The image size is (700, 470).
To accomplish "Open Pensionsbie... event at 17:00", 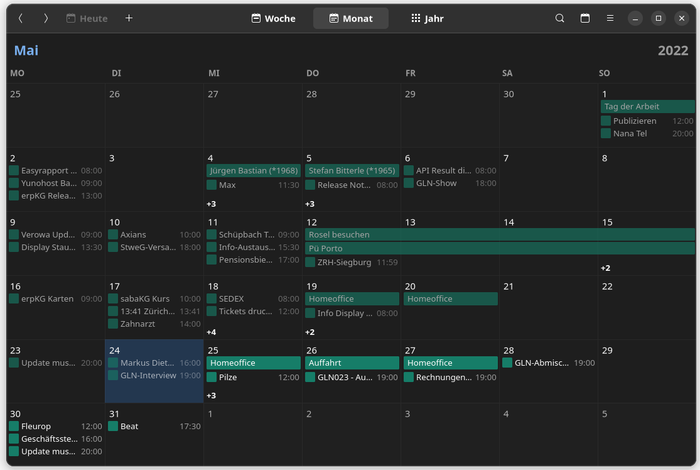I will pyautogui.click(x=253, y=259).
